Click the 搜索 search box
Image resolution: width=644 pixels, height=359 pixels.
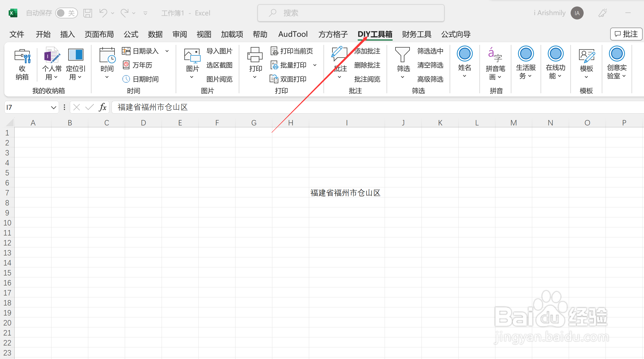click(x=351, y=13)
